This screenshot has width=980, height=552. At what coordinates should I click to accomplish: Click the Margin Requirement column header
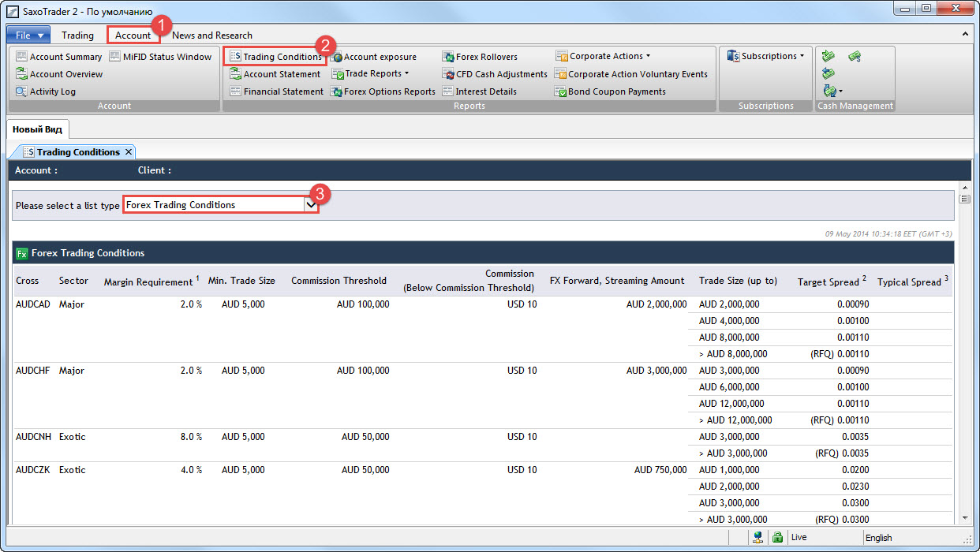[151, 282]
